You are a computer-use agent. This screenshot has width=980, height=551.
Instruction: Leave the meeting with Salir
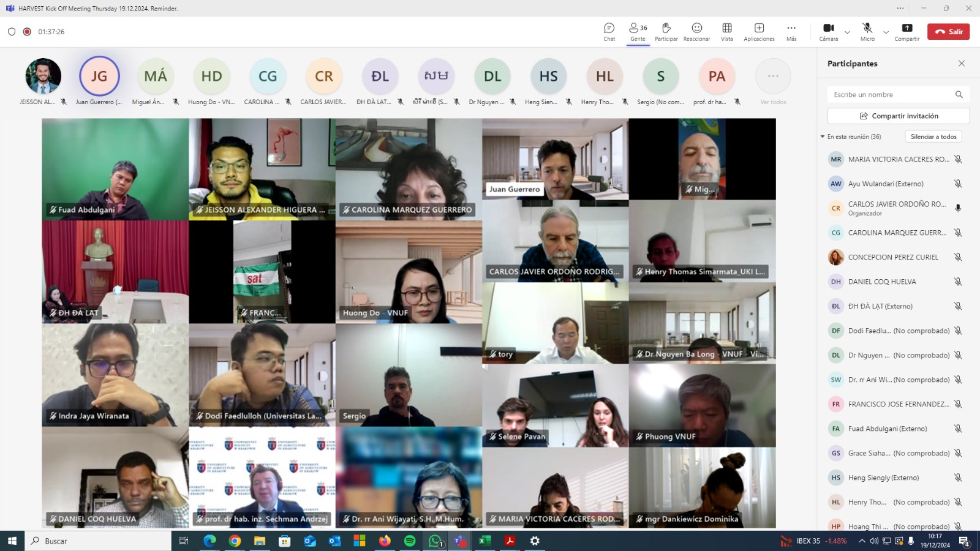[948, 32]
